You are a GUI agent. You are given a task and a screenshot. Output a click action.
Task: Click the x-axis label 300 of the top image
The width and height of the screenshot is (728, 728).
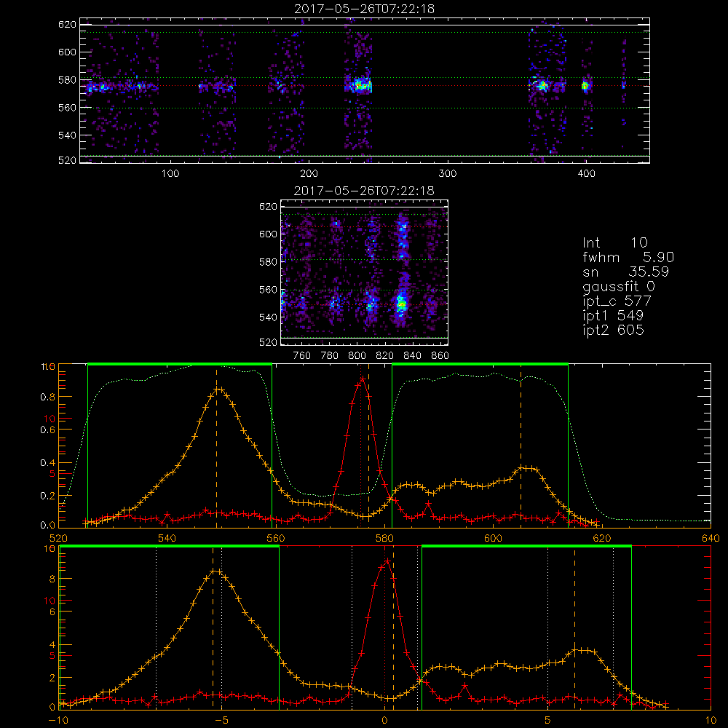(447, 174)
